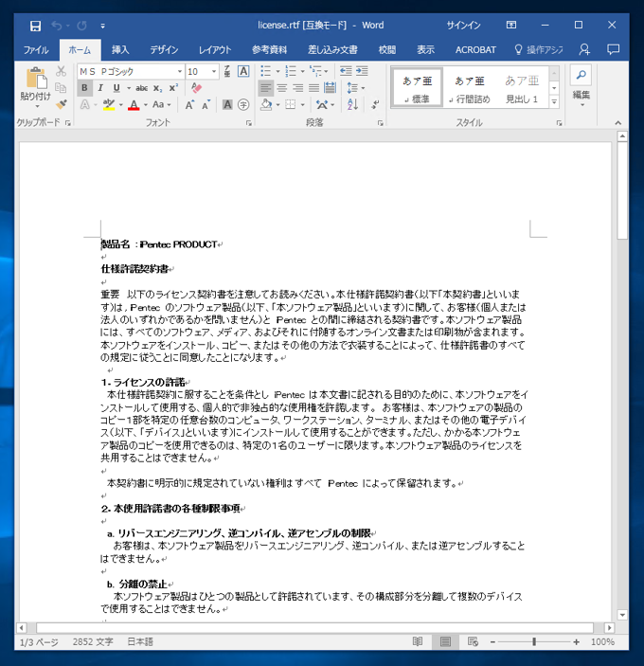Apply text highlight color

[109, 104]
